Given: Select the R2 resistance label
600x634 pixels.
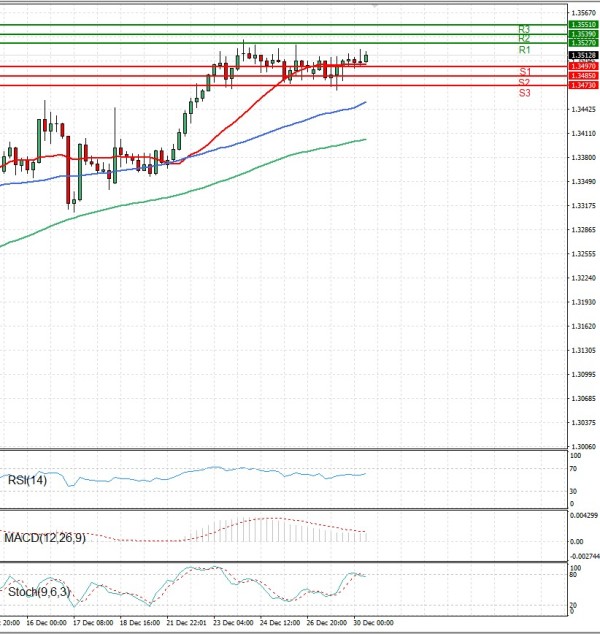Looking at the screenshot, I should (524, 39).
